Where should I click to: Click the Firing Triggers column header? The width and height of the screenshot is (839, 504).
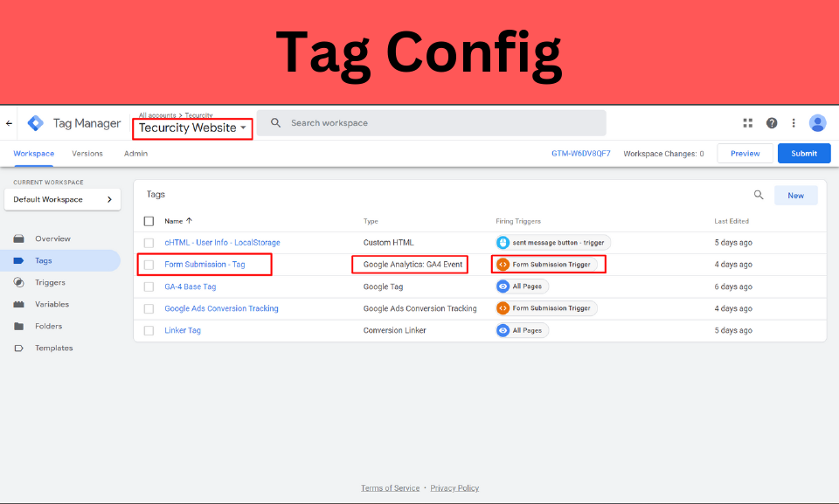pyautogui.click(x=518, y=221)
